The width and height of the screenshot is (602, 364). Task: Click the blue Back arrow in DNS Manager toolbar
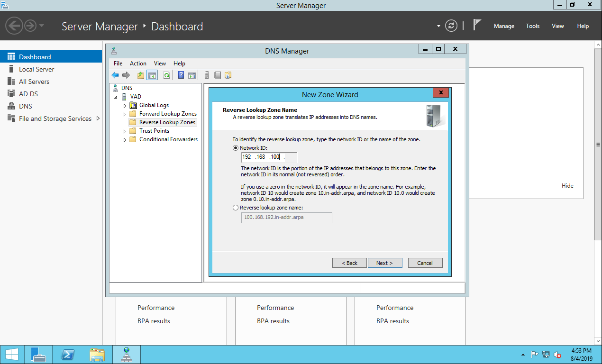(x=115, y=75)
